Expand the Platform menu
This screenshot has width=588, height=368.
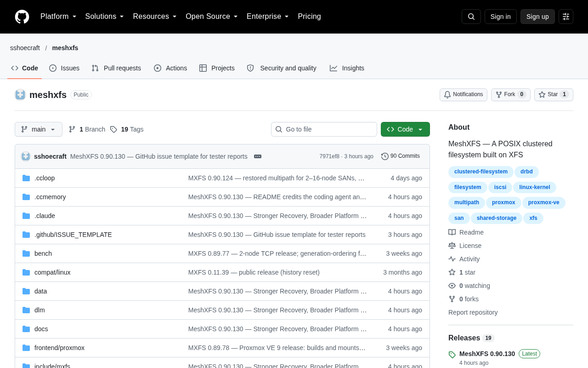58,17
